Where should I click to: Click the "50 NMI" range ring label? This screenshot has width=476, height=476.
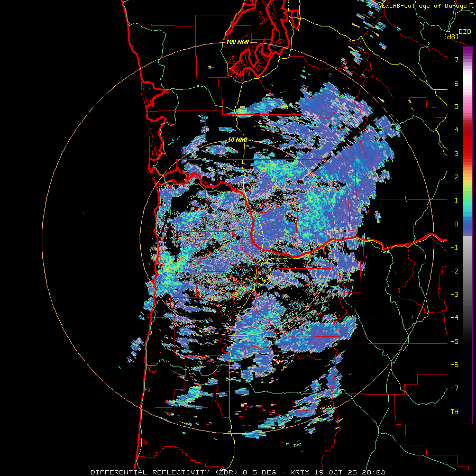[x=237, y=140]
